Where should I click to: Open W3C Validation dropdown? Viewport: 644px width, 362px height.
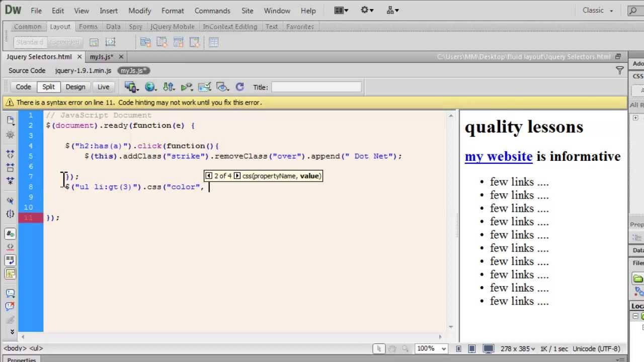click(x=187, y=87)
